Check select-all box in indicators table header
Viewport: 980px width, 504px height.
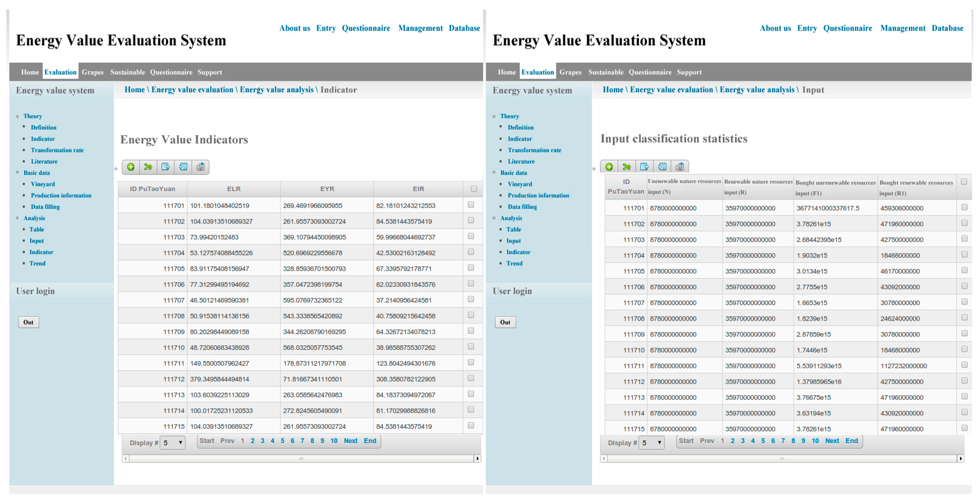click(x=474, y=188)
